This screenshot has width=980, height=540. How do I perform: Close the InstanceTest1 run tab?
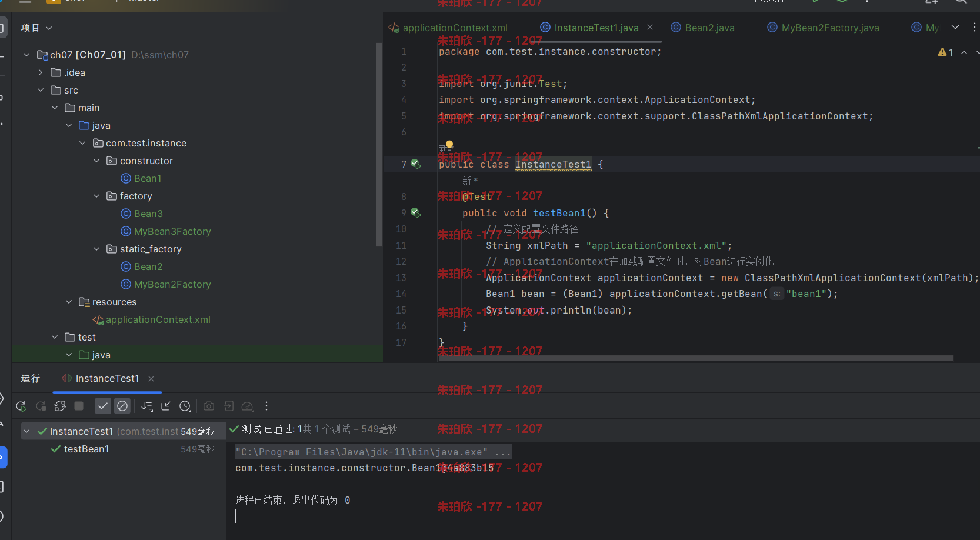click(x=151, y=379)
